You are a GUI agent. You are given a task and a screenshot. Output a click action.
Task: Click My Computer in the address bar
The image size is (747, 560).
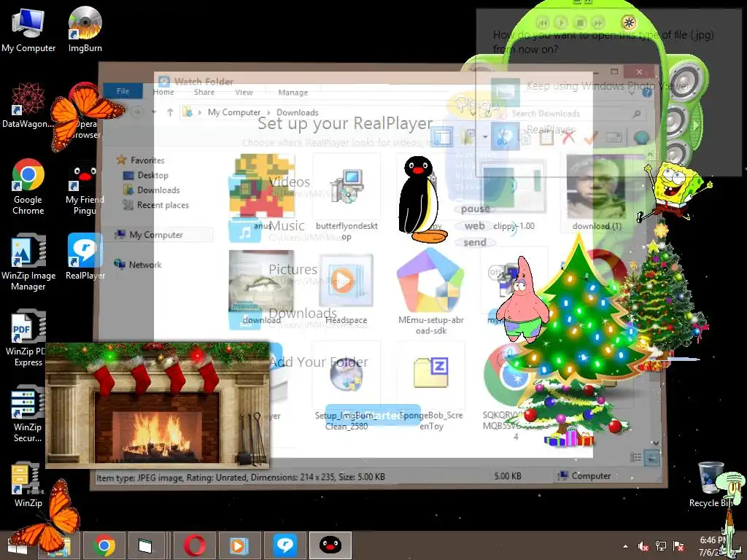click(x=234, y=112)
